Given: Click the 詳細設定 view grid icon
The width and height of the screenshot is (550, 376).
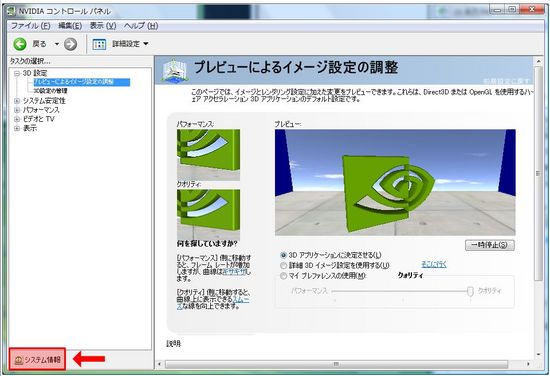Looking at the screenshot, I should coord(99,44).
